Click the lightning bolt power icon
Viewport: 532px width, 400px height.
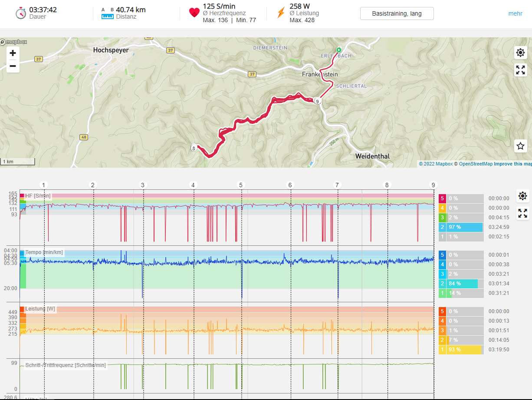click(281, 13)
